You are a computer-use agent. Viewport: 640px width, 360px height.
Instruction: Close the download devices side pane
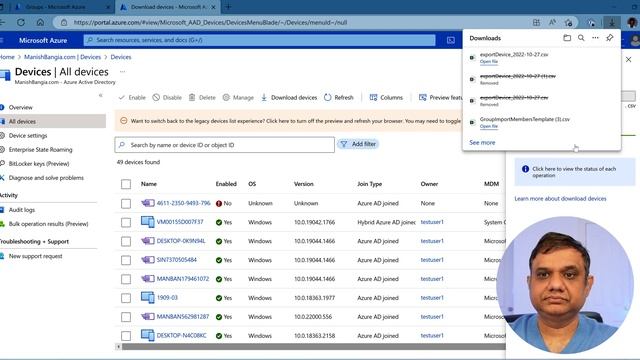tap(629, 60)
